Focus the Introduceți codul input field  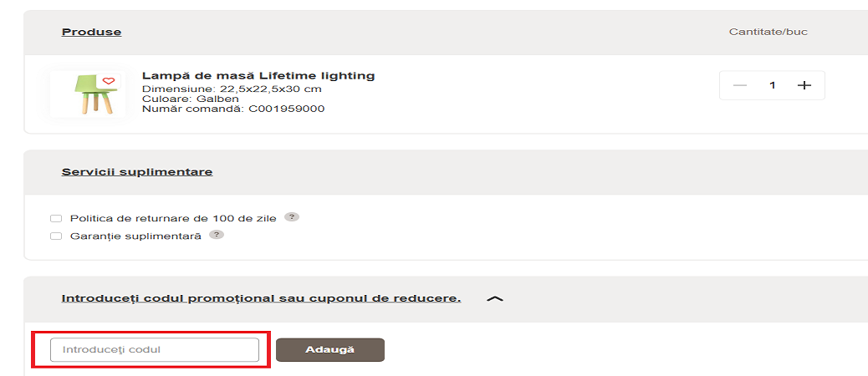[155, 349]
